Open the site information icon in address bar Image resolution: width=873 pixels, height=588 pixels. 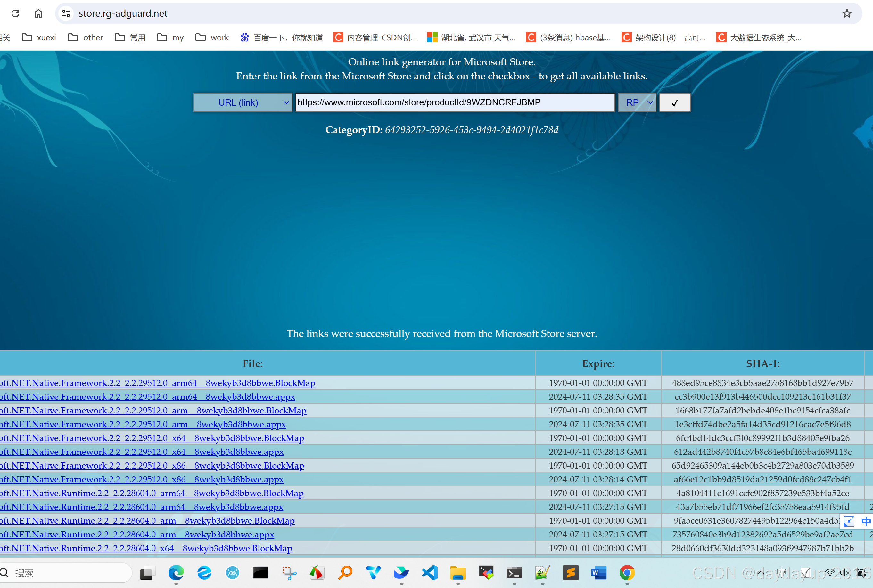point(66,13)
